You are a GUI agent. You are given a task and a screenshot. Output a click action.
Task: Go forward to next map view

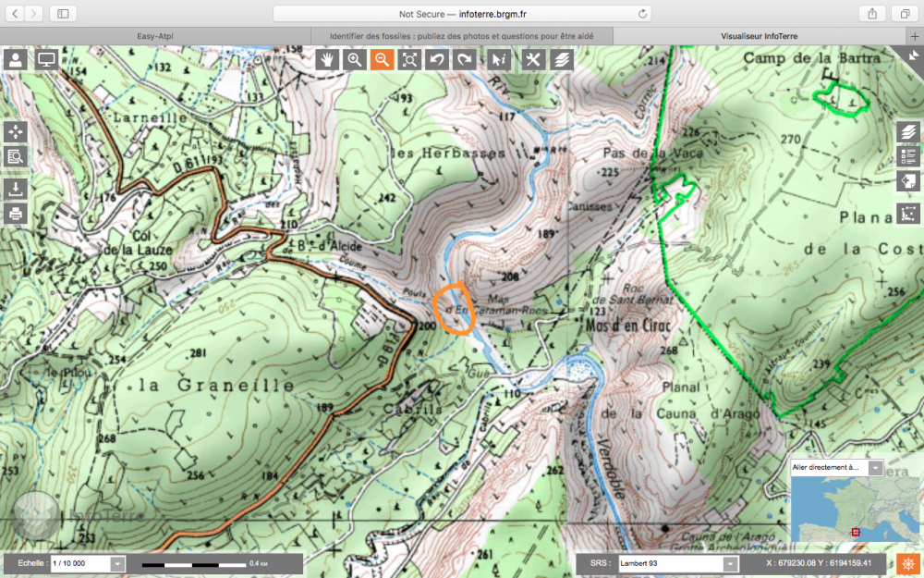pyautogui.click(x=465, y=60)
